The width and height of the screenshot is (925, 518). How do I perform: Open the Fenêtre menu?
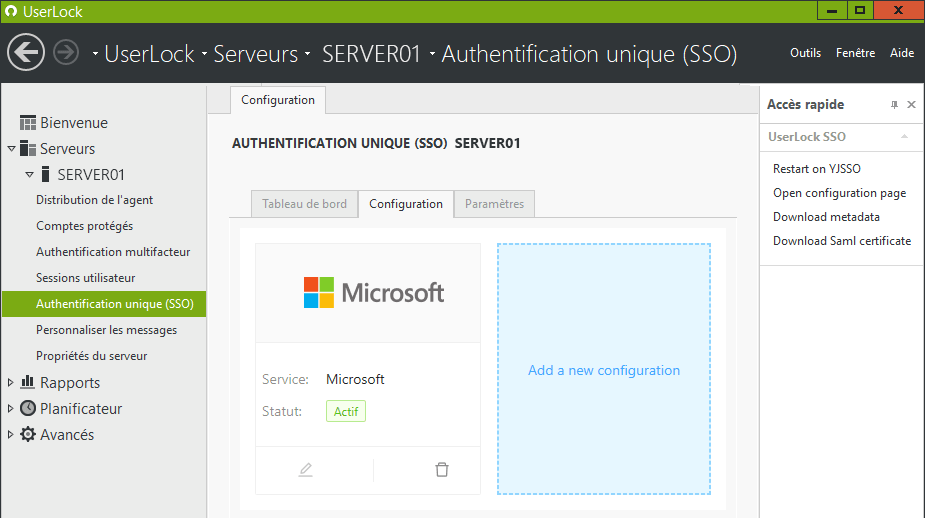(x=855, y=53)
